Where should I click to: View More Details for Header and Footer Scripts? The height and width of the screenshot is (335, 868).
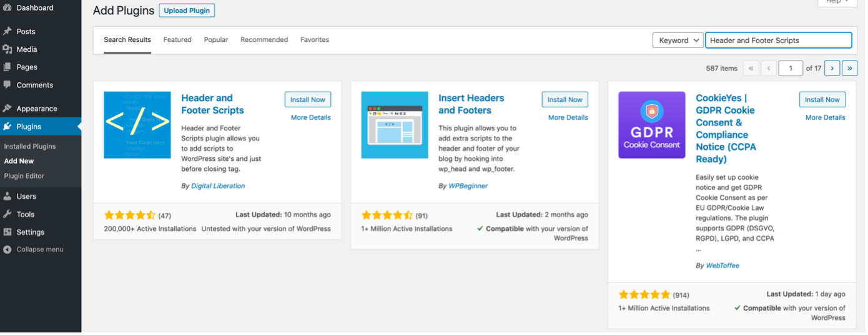(x=311, y=117)
